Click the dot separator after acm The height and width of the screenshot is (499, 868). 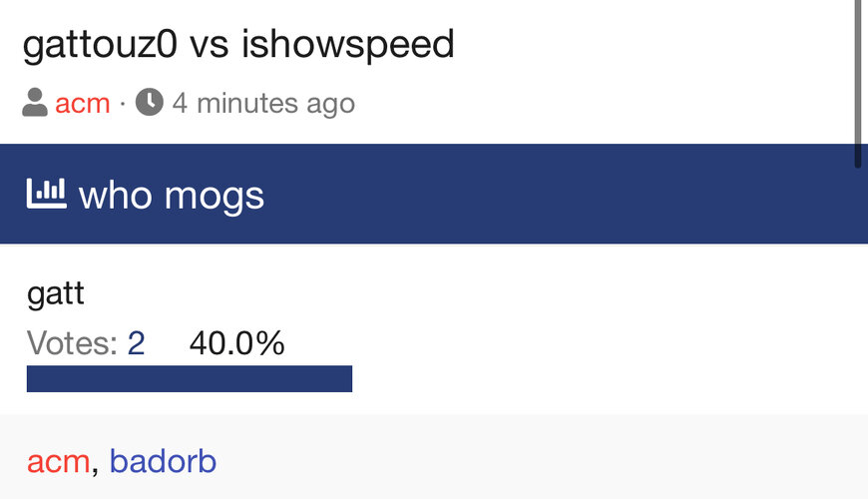123,103
